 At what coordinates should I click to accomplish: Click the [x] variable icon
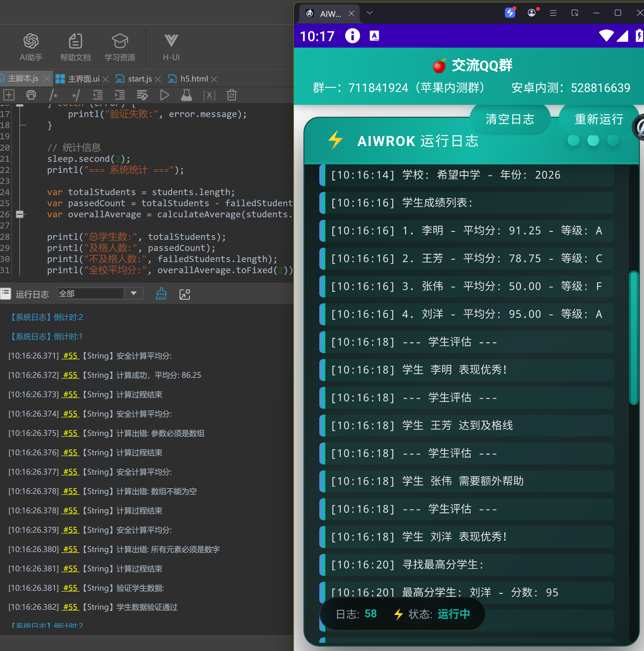(209, 95)
